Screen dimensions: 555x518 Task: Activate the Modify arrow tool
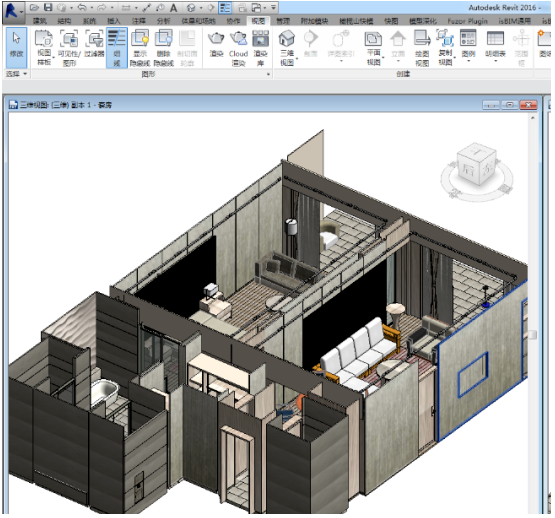coord(16,46)
